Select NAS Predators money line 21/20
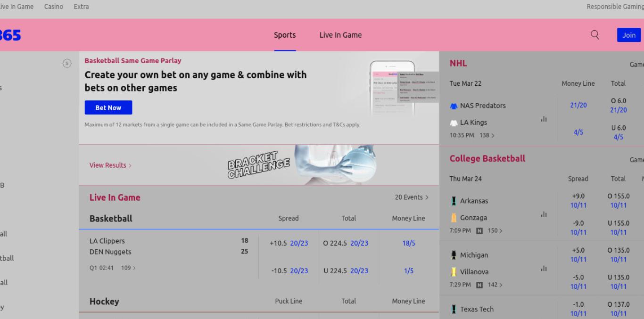 [x=578, y=105]
